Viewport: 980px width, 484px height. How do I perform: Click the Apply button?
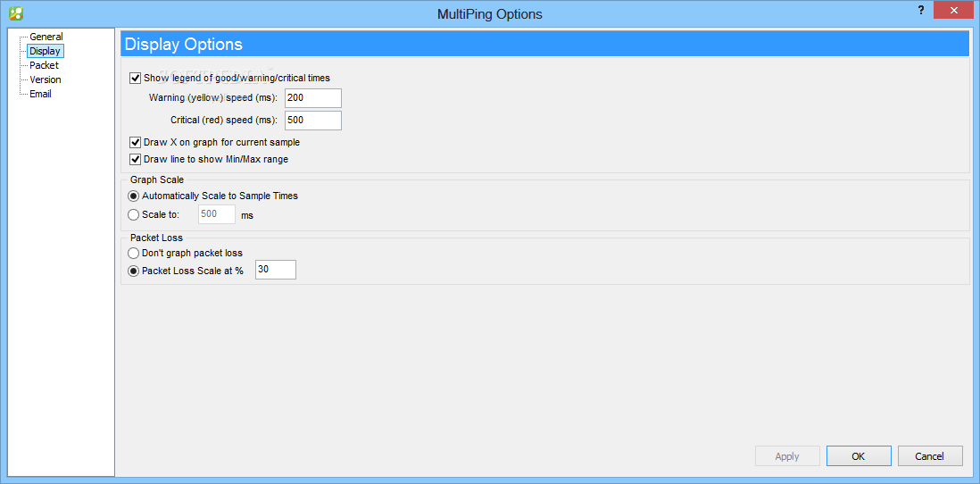[x=787, y=456]
